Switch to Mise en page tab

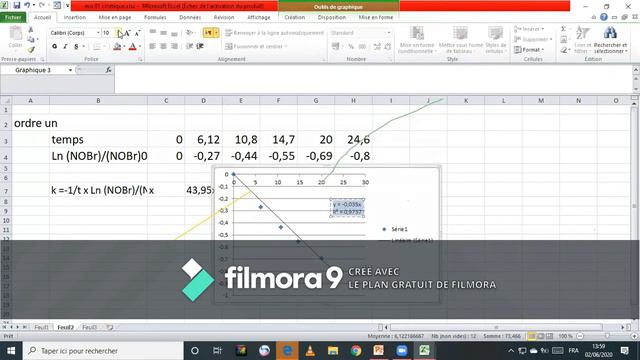pos(115,17)
